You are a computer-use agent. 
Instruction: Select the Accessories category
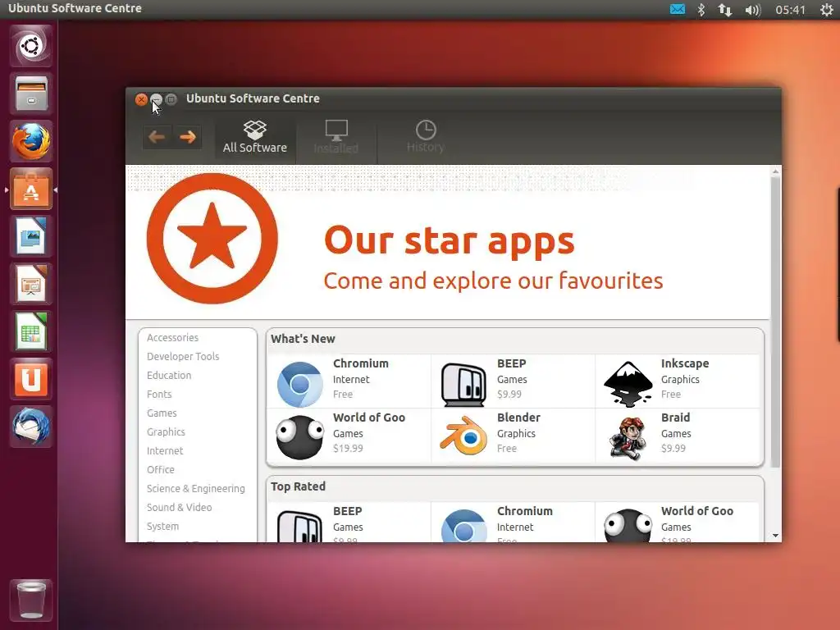tap(172, 337)
